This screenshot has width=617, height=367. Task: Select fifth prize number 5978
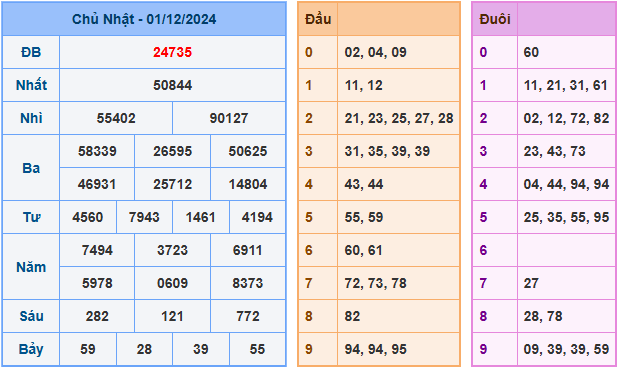pos(97,284)
